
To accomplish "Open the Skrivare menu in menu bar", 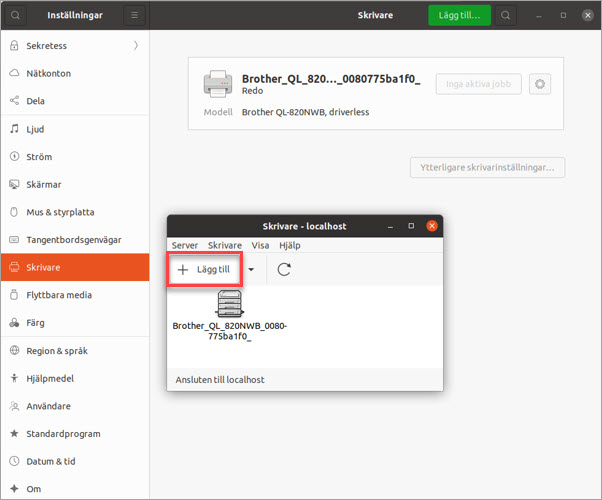I will [224, 245].
